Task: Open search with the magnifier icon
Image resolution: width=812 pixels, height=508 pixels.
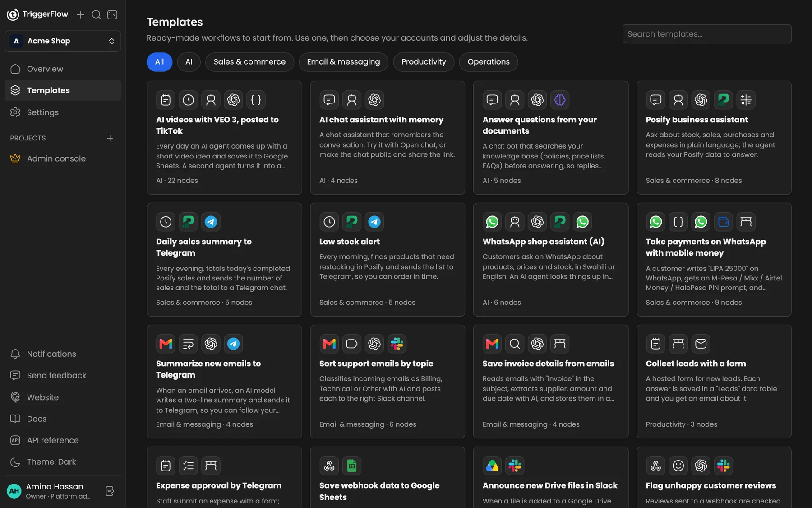Action: coord(96,14)
